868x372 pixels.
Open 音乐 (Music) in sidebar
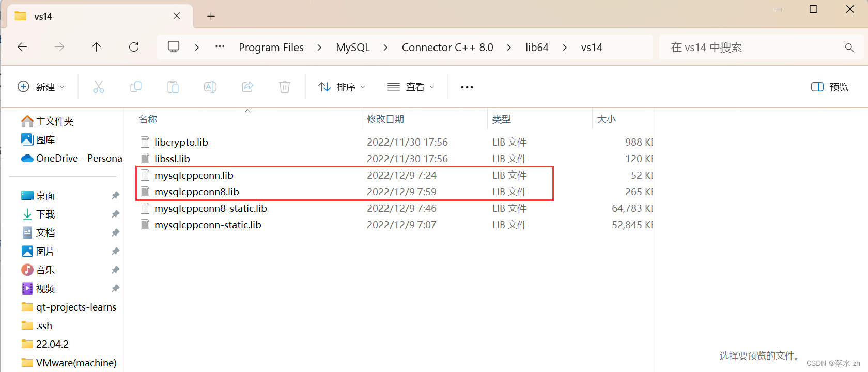pyautogui.click(x=38, y=270)
